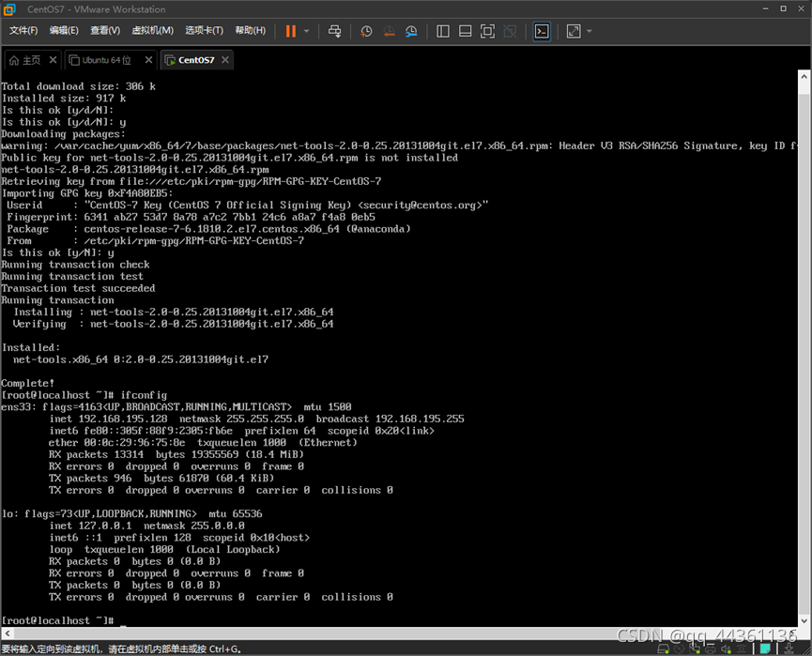Click the "Total download size: 306 k" line
Viewport: 812px width, 656px height.
pyautogui.click(x=78, y=86)
